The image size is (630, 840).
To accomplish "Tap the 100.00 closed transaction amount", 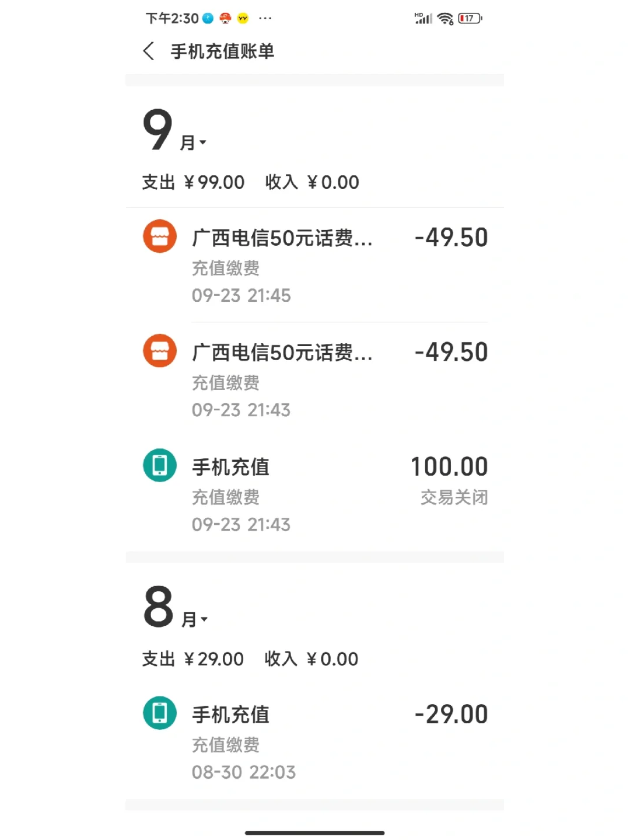I will pyautogui.click(x=449, y=467).
